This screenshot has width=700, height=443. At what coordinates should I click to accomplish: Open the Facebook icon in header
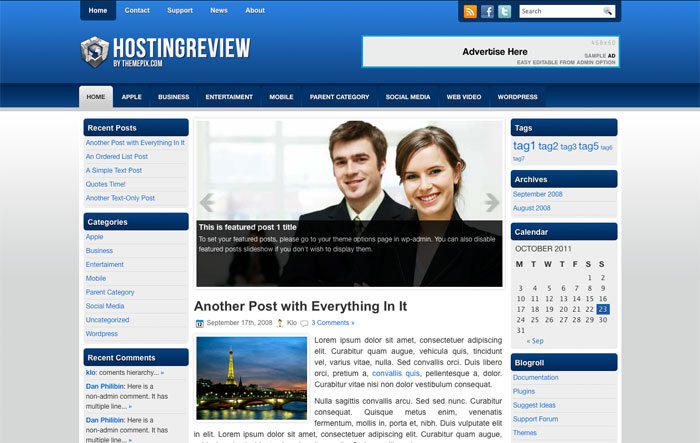click(x=487, y=11)
